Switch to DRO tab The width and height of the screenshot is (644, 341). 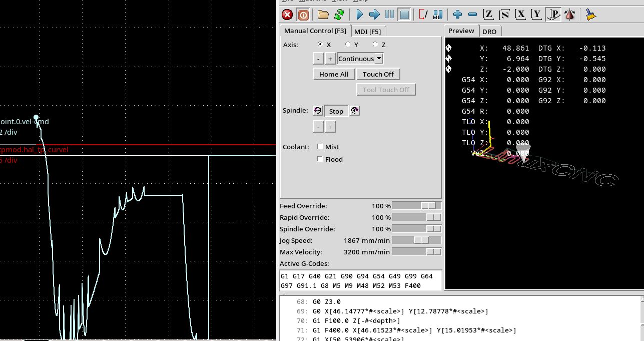pos(489,32)
